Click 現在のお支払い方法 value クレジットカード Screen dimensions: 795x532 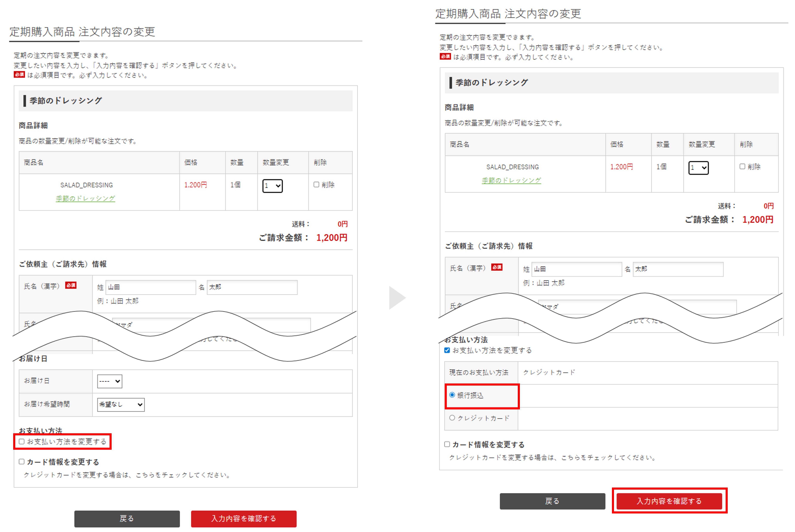point(549,372)
